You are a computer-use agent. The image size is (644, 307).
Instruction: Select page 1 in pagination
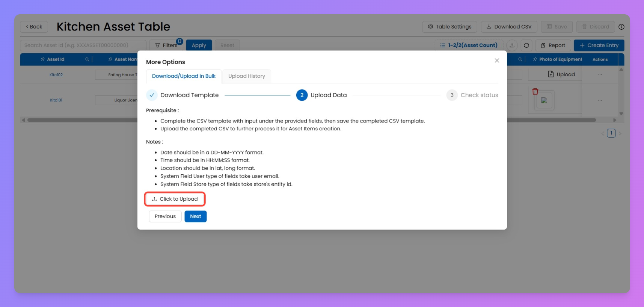(x=611, y=133)
